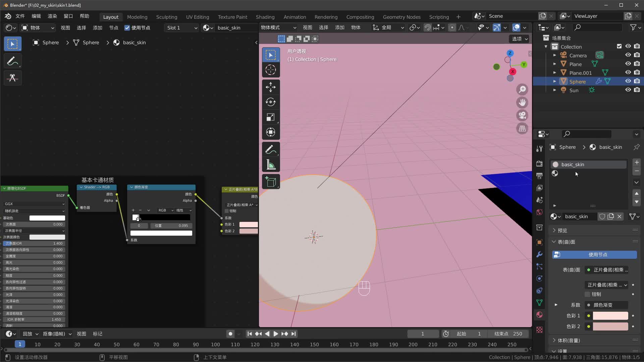Click the Base Color swatch on BSDF node

(x=47, y=218)
